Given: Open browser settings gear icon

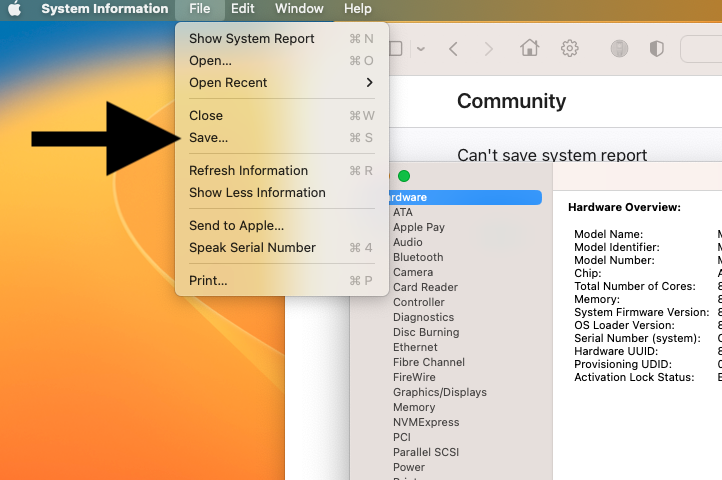Looking at the screenshot, I should (570, 48).
